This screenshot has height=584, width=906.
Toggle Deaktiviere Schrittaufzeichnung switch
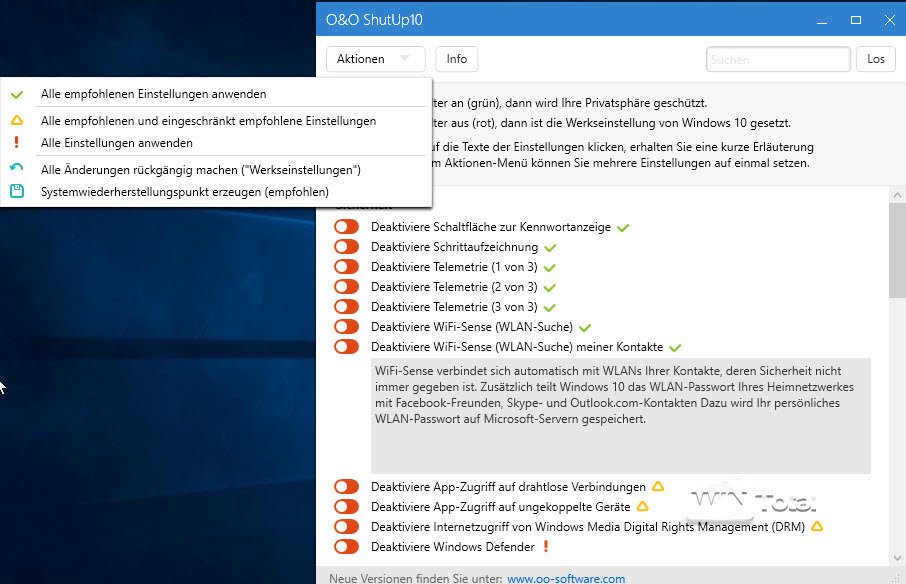click(x=347, y=247)
